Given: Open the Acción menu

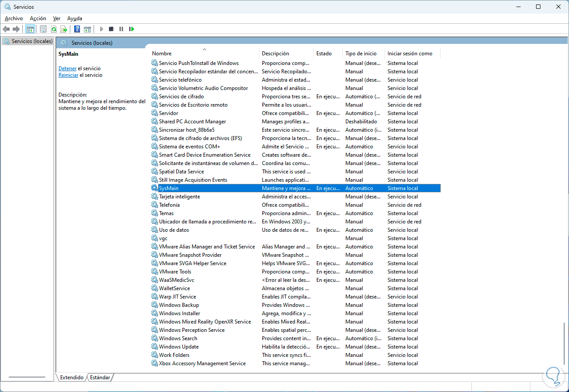Looking at the screenshot, I should coord(38,18).
